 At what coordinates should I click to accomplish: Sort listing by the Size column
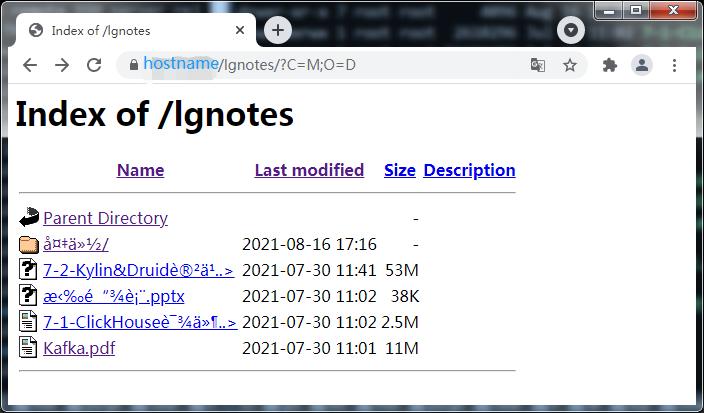399,170
